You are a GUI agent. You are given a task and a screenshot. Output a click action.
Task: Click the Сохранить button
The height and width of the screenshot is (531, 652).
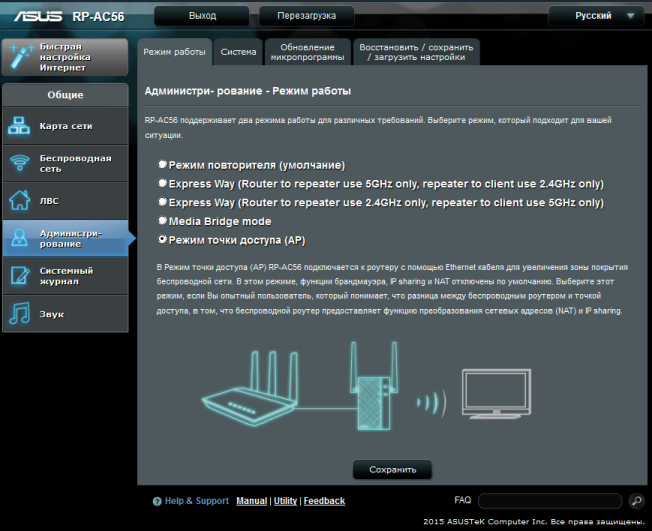click(393, 470)
